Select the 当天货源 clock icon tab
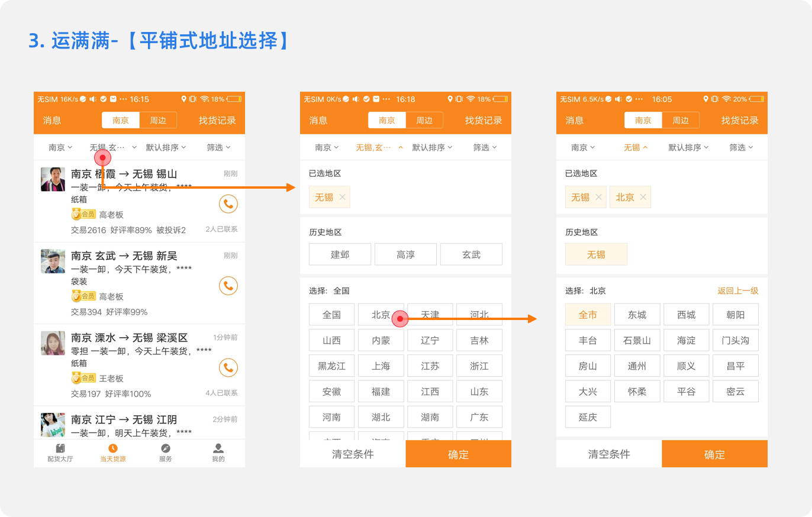This screenshot has height=517, width=812. pos(112,453)
